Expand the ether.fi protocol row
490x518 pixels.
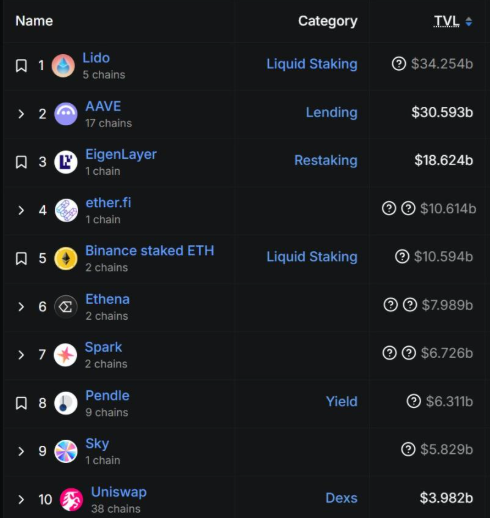pos(21,210)
